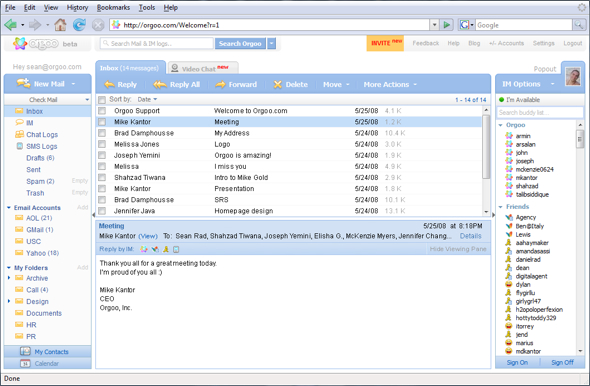Open the Tools menu
This screenshot has width=590, height=386.
(147, 8)
